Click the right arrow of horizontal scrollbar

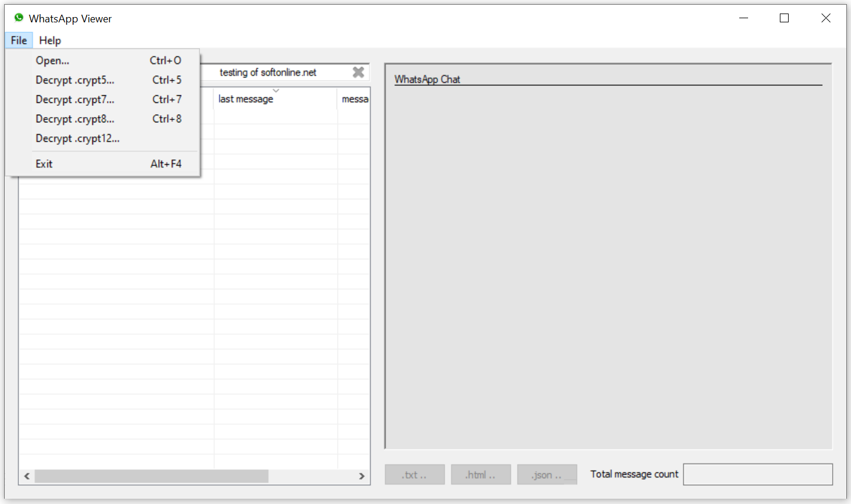pos(362,476)
